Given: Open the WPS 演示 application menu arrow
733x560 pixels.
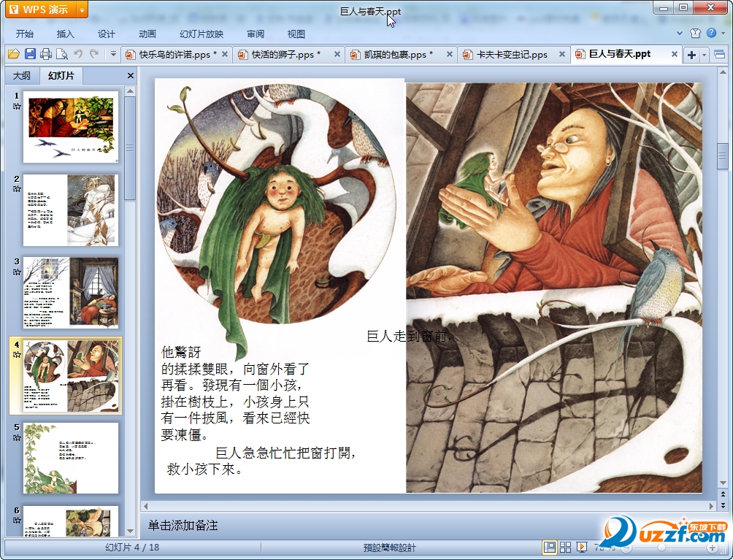Looking at the screenshot, I should (82, 9).
